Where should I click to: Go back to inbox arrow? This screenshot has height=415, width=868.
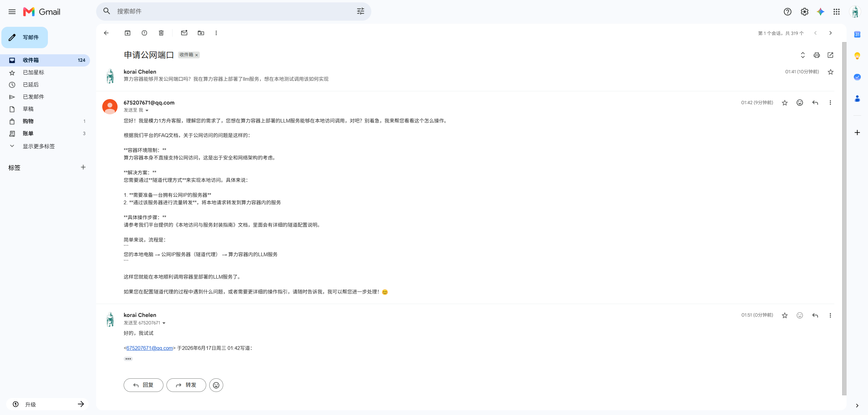(x=106, y=33)
